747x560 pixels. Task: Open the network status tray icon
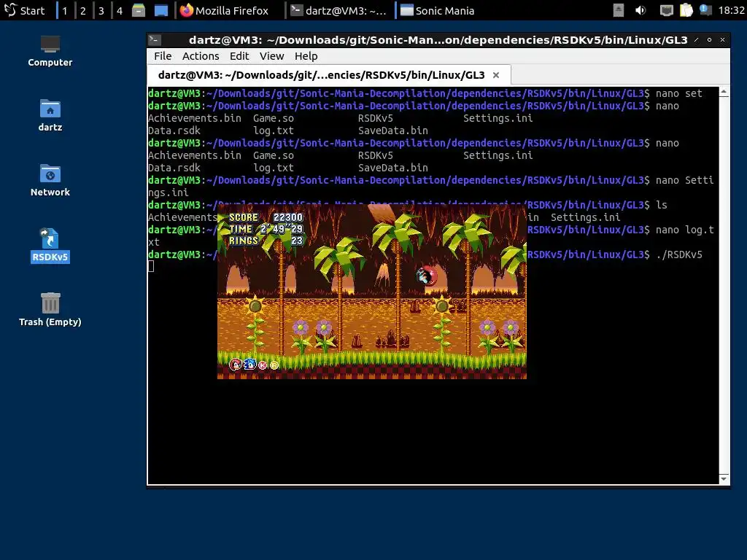tap(666, 10)
